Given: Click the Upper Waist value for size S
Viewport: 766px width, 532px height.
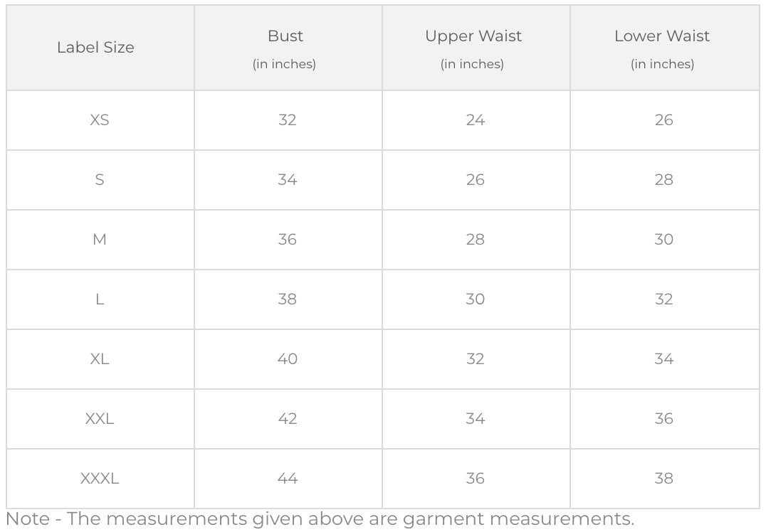Looking at the screenshot, I should point(476,180).
